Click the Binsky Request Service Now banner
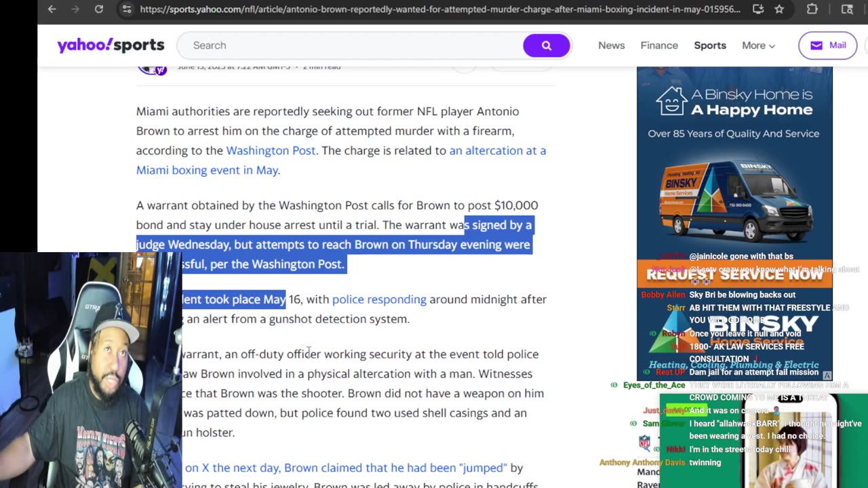Screen dimensions: 868x488 point(734,274)
